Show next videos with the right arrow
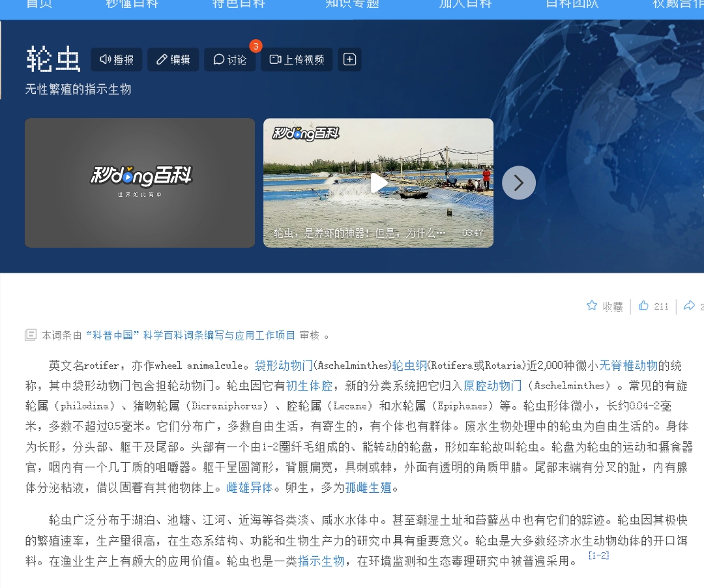 pos(519,183)
